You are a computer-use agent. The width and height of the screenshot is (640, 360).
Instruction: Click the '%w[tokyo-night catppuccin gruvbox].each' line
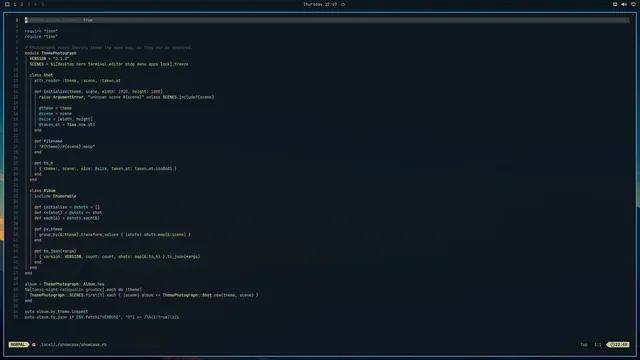coord(83,290)
